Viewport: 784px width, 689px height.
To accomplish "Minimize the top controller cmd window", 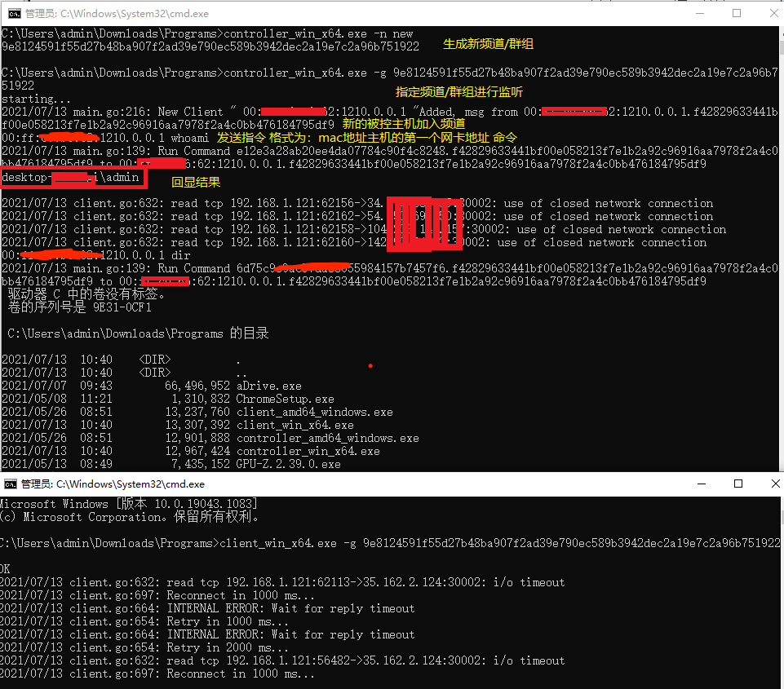I will [x=700, y=14].
